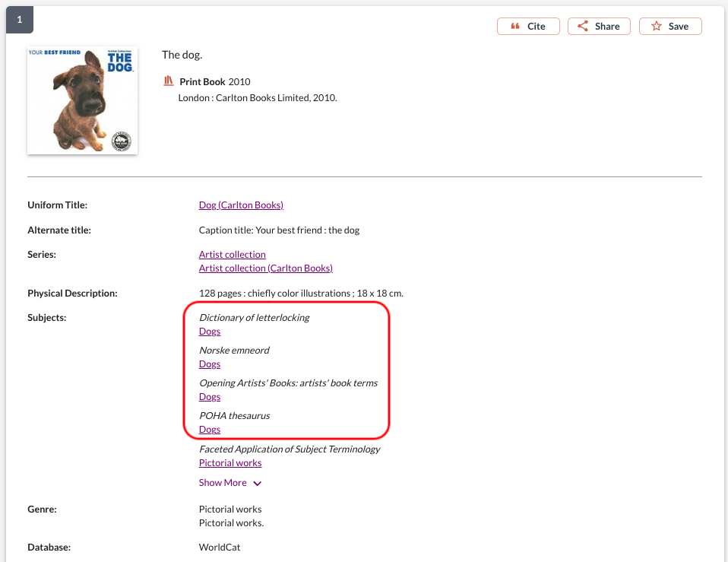This screenshot has height=562, width=728.
Task: Select Dogs under Norske emneord
Action: [x=210, y=364]
